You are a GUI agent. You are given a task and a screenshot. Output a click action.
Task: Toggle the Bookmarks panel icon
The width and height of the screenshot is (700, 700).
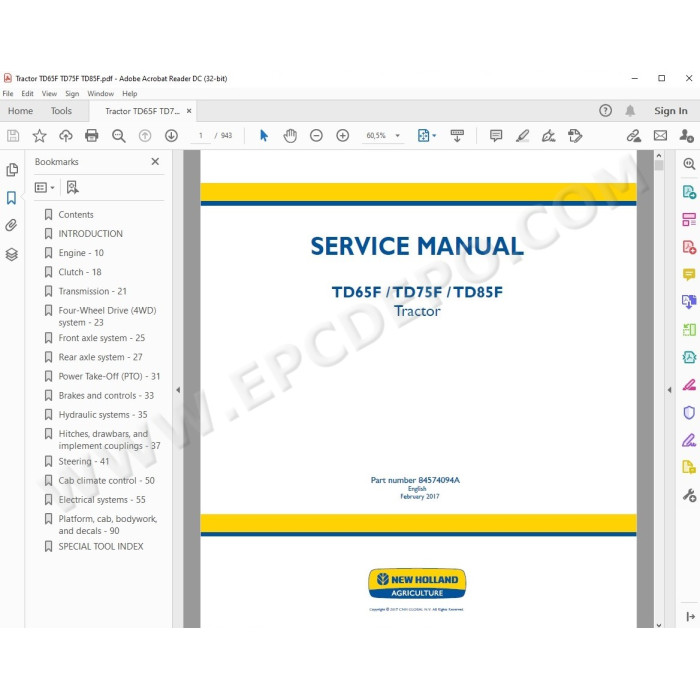[x=12, y=198]
